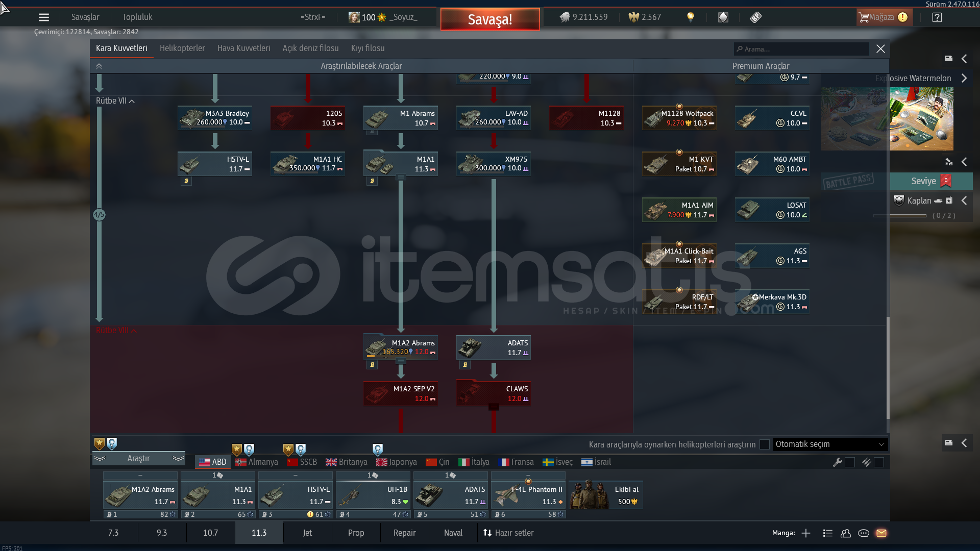The width and height of the screenshot is (980, 551).
Task: Click the silver lions balance 9.211.559
Action: (x=583, y=17)
